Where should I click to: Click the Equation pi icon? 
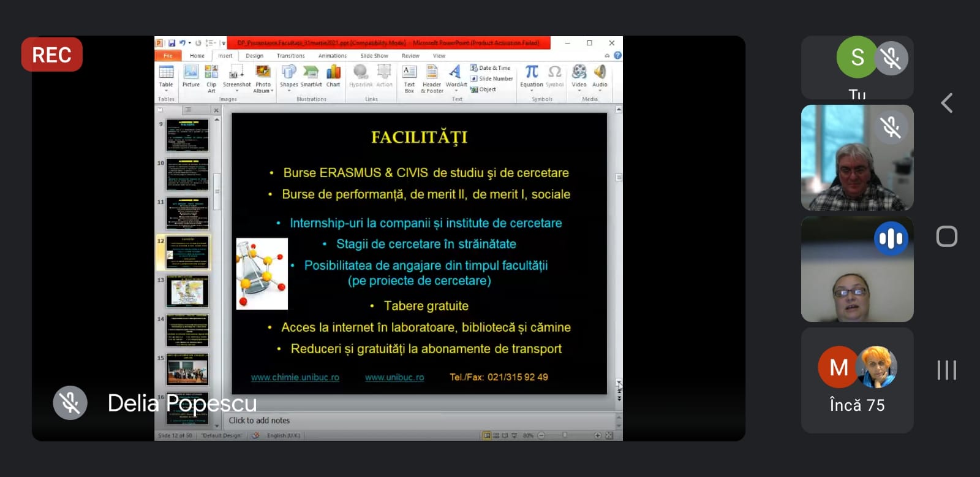[532, 72]
